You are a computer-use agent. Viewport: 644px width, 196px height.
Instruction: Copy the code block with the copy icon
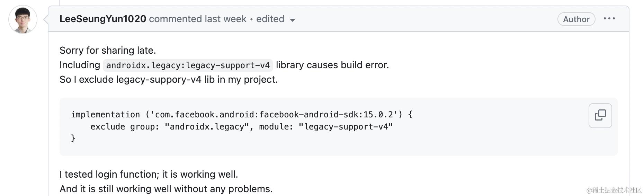pos(600,115)
